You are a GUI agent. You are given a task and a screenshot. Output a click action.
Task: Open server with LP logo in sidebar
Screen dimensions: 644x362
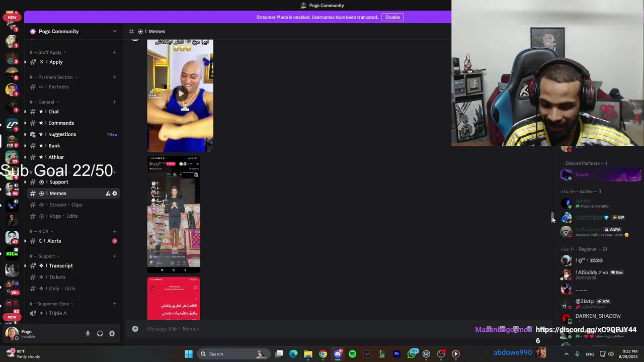(x=12, y=124)
